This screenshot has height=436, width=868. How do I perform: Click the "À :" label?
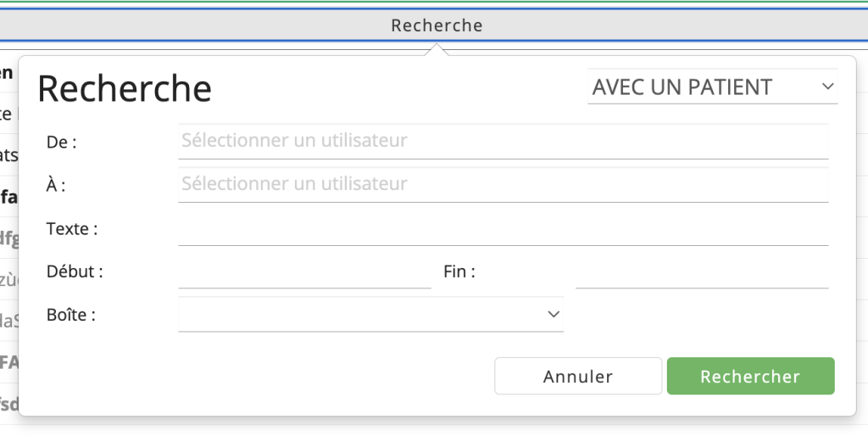click(x=56, y=185)
